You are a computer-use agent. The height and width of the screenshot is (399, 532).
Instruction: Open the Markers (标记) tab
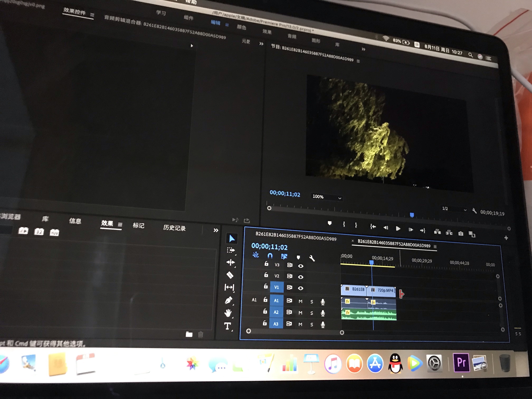(139, 226)
